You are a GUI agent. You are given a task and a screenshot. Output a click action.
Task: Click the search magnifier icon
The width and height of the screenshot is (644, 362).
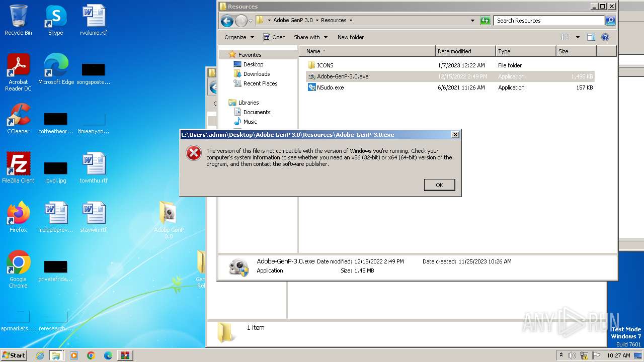(610, 21)
